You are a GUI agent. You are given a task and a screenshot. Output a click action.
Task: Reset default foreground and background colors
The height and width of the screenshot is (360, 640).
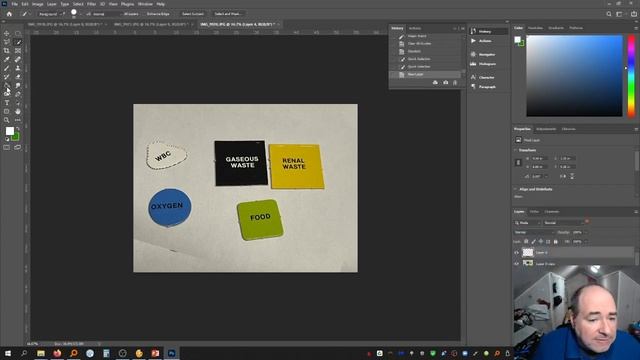(7, 140)
